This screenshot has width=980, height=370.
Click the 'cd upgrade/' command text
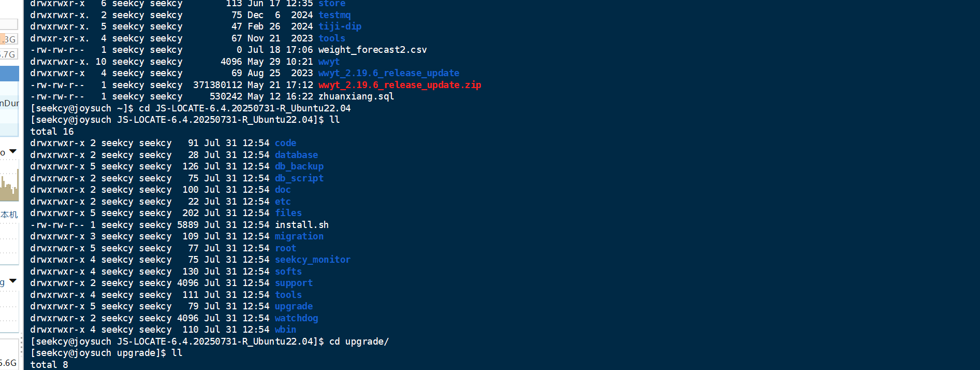(x=359, y=341)
